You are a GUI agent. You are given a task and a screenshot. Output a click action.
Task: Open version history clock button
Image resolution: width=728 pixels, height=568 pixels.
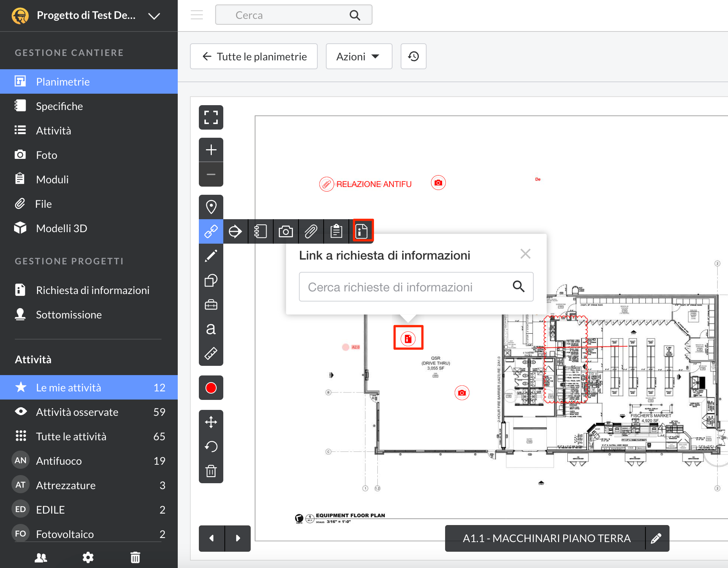click(414, 56)
